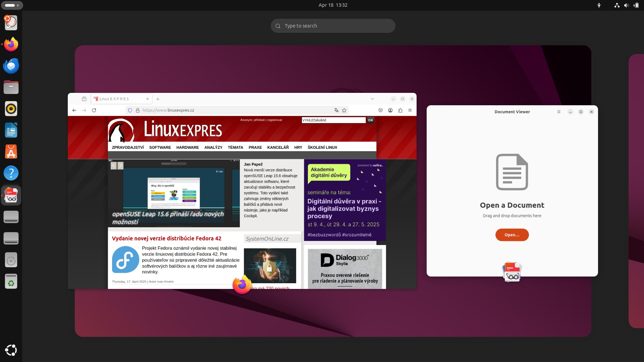Open accessibility menu in top bar
This screenshot has height=362, width=644.
pos(599,5)
